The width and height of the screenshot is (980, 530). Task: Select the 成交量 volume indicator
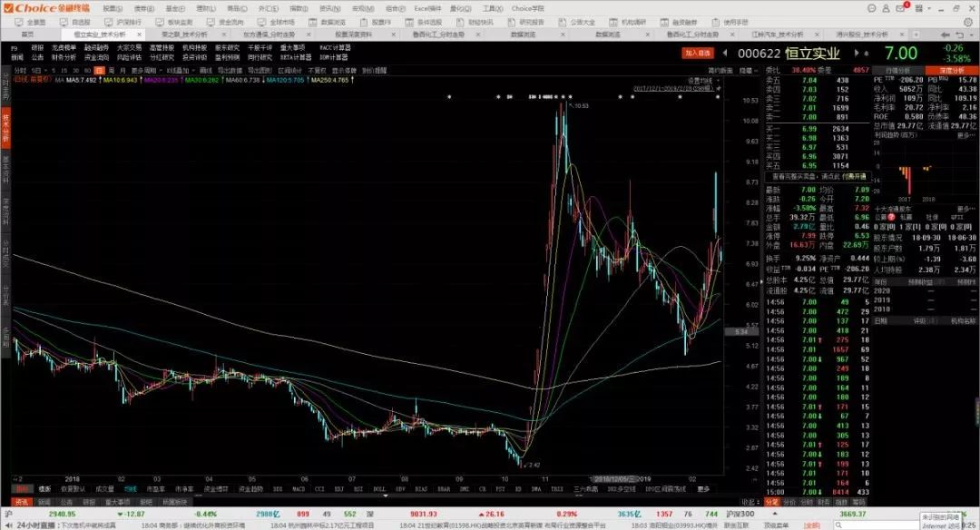(104, 489)
